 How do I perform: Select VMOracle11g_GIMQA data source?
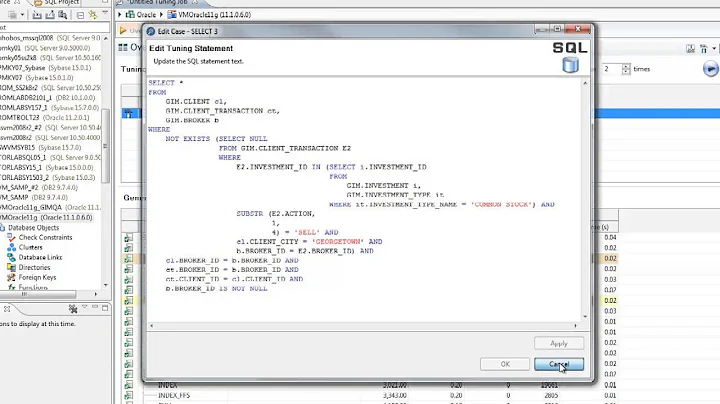tap(50, 208)
